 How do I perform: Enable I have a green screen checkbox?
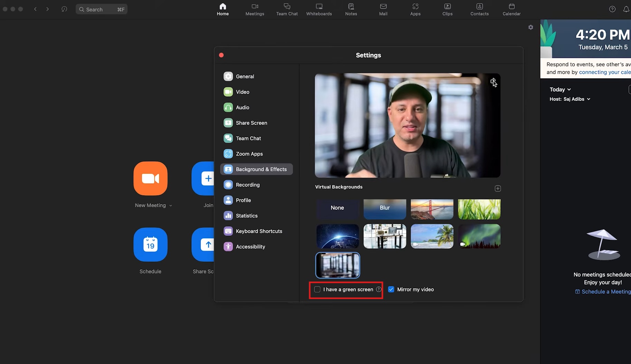tap(317, 289)
